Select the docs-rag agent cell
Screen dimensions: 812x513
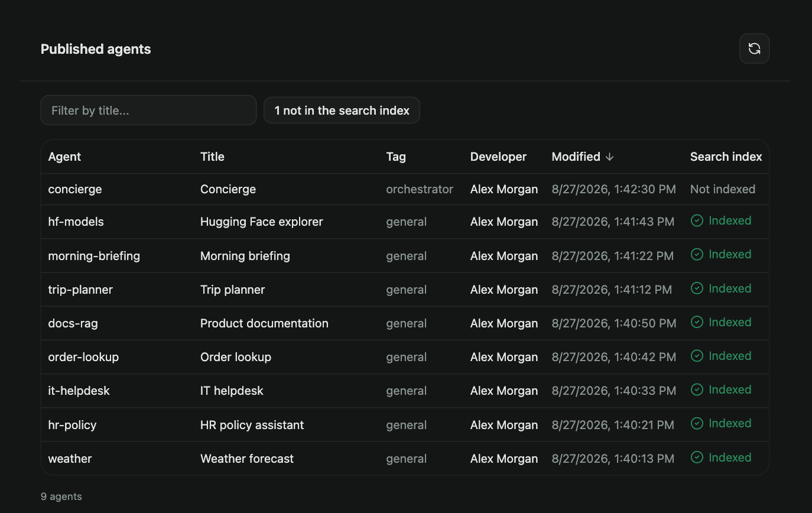click(73, 323)
